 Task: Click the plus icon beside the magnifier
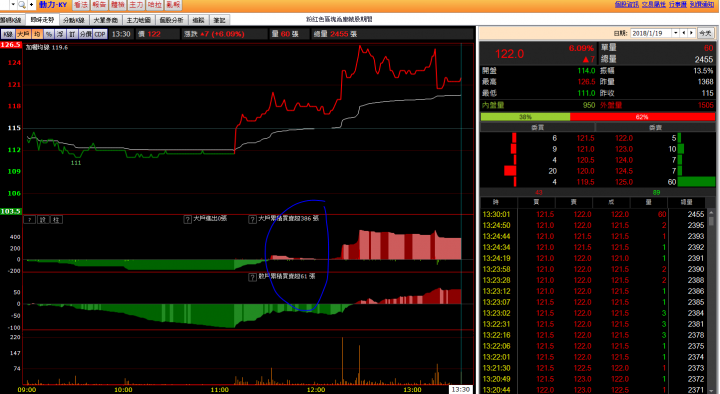coord(31,5)
